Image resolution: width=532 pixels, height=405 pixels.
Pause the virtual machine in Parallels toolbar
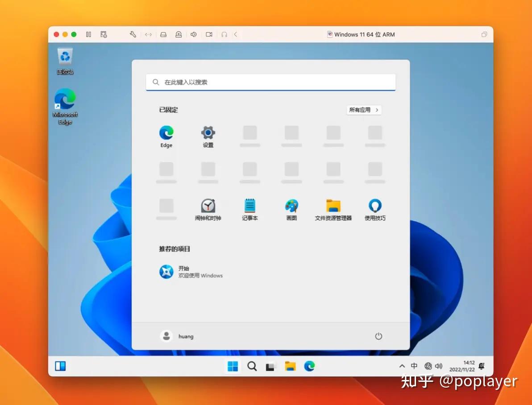[x=88, y=34]
